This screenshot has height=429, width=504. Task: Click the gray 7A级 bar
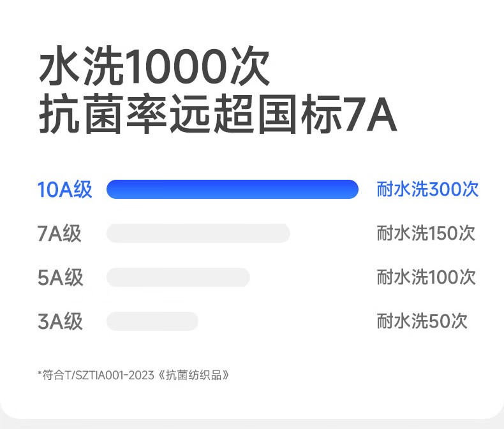coord(198,233)
